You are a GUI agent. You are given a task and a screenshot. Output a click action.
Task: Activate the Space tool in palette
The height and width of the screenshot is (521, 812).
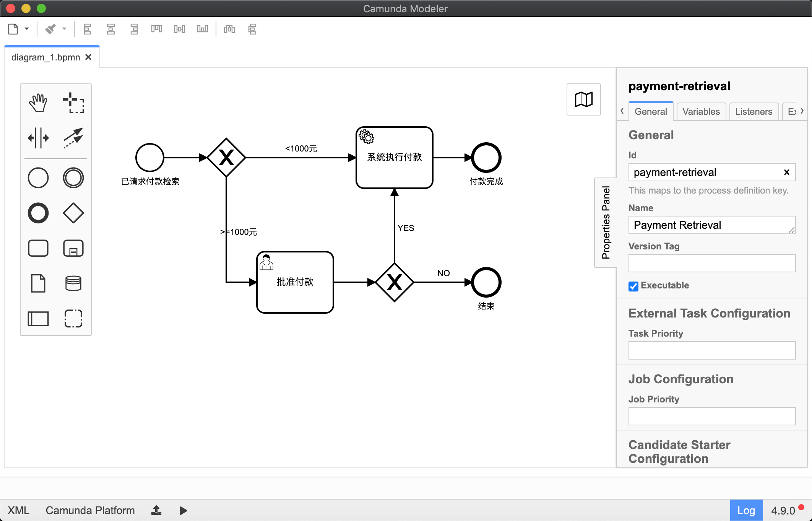coord(38,138)
